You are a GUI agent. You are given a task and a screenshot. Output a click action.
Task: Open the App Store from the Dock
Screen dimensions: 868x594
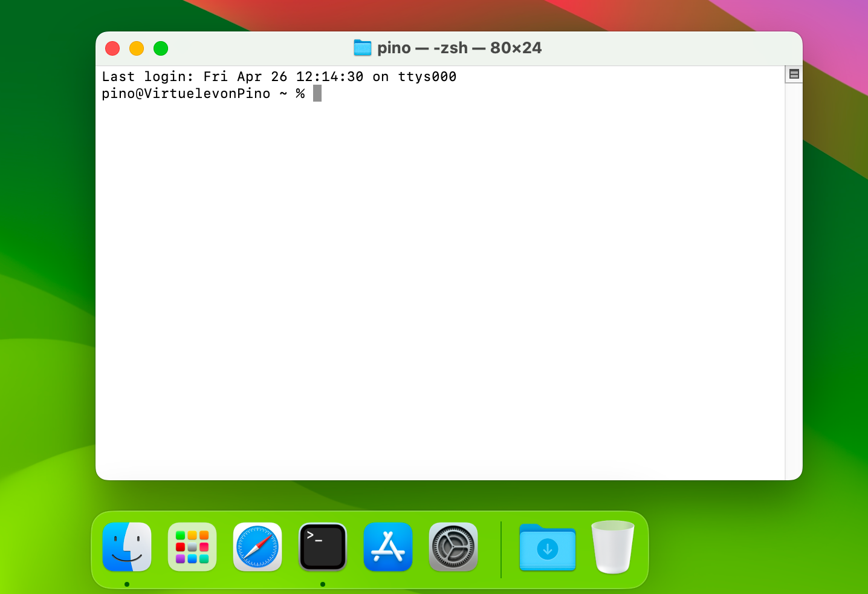pos(388,547)
